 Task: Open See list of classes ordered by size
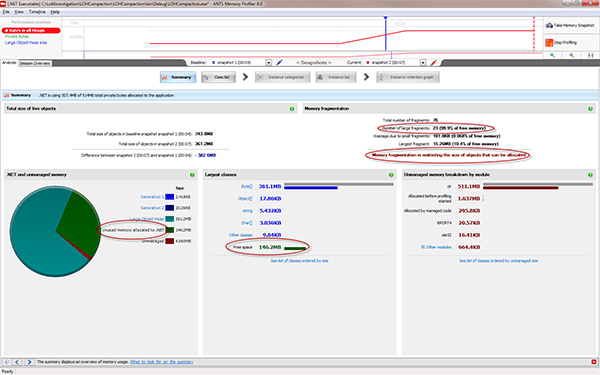(x=300, y=261)
